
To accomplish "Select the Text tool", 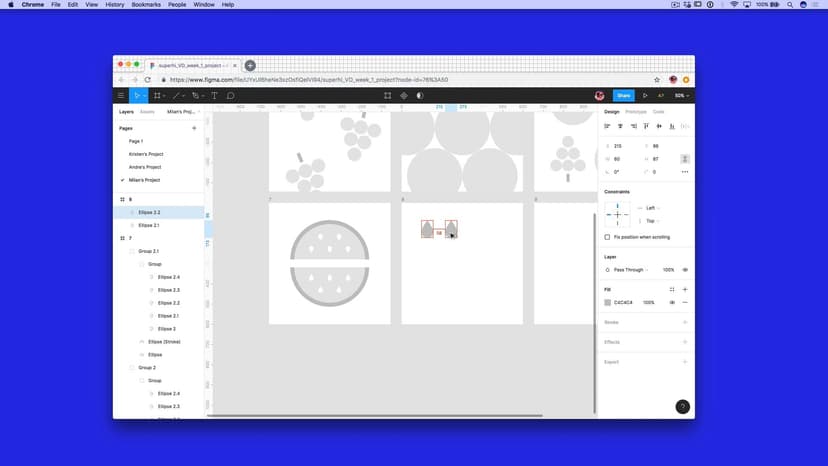I will click(214, 96).
